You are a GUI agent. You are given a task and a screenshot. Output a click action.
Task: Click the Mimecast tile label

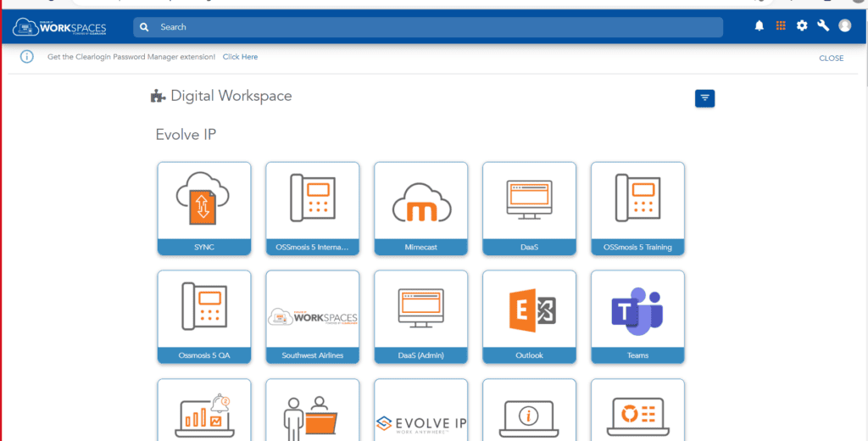click(x=421, y=247)
